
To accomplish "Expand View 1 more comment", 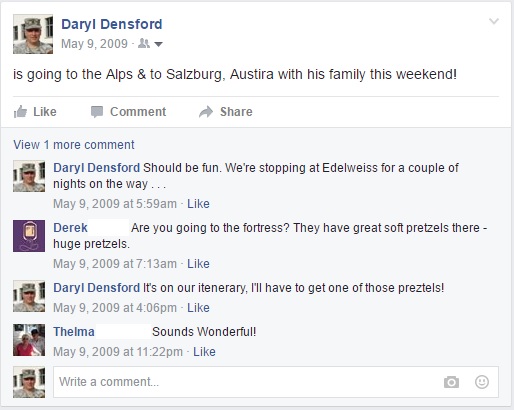I will (x=74, y=145).
